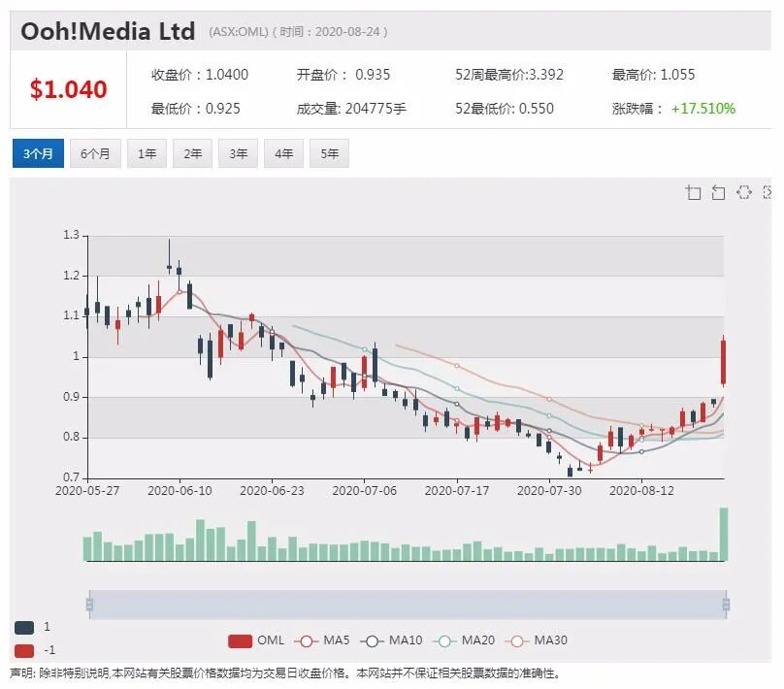
Task: Click the 2020-06-23 axis date label
Action: click(272, 491)
